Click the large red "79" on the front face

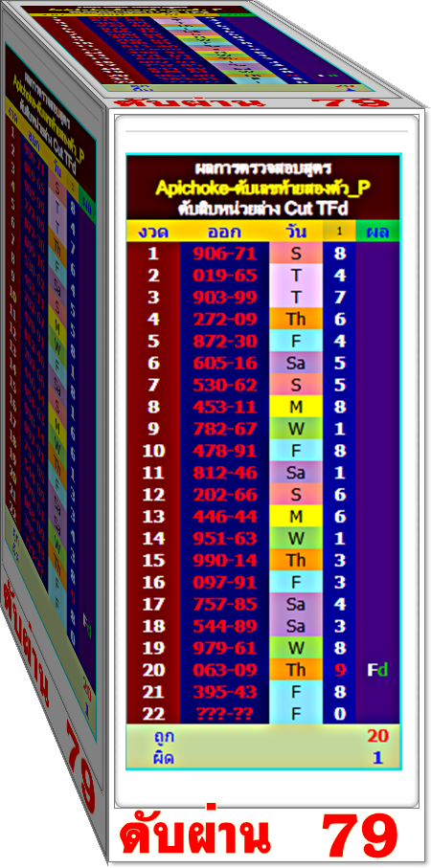360,835
